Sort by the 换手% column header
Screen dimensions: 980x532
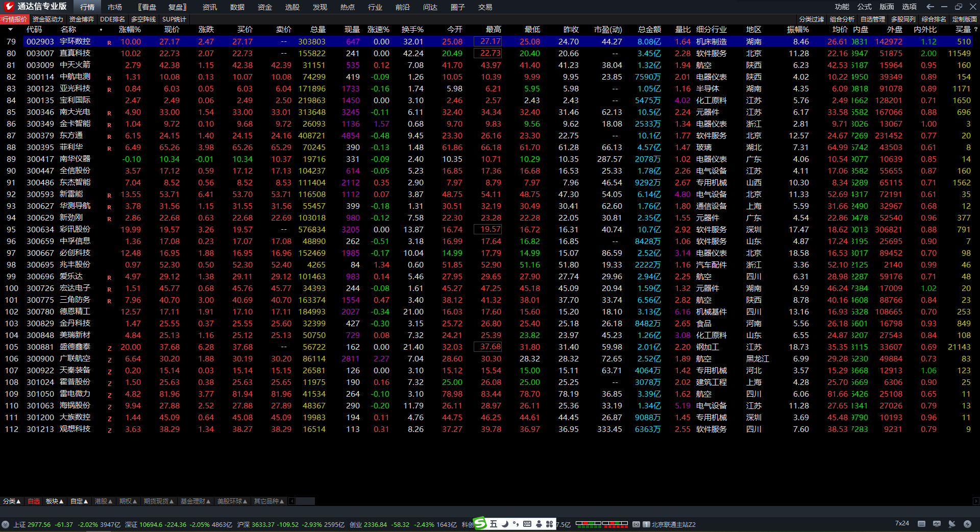pyautogui.click(x=412, y=30)
